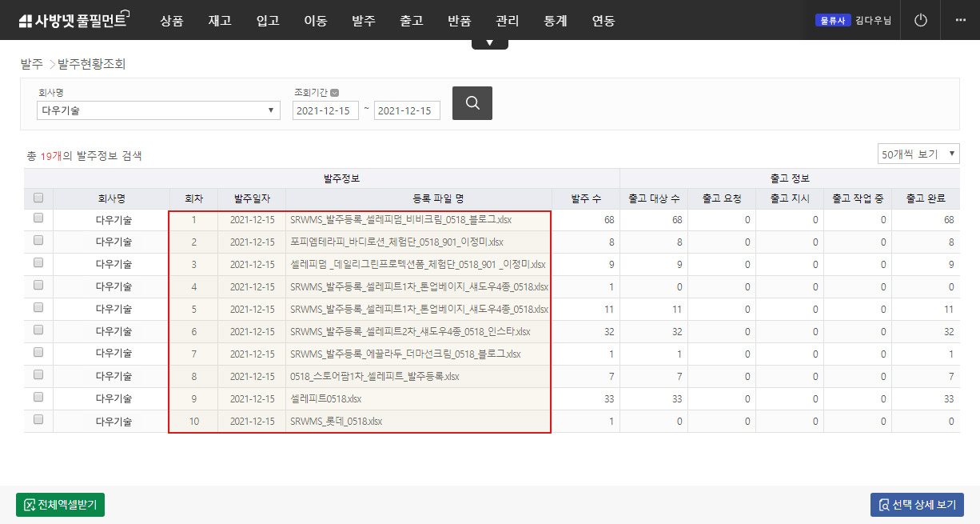Open the three-dots more menu
The height and width of the screenshot is (524, 980).
coord(960,20)
